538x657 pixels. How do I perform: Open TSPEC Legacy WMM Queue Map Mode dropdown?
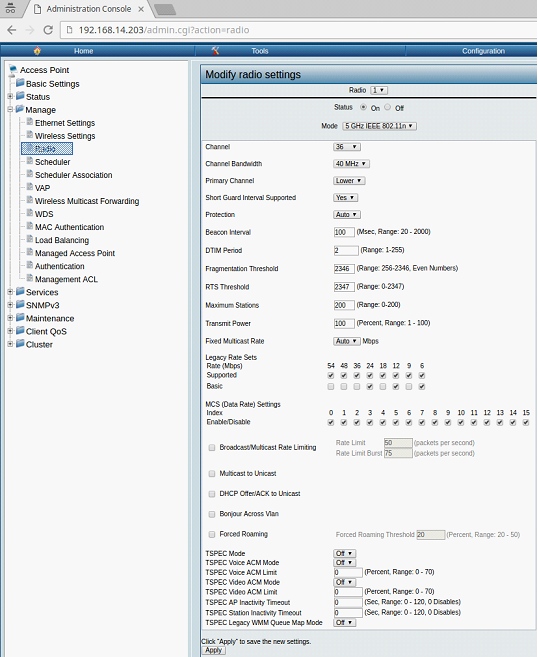tap(344, 623)
